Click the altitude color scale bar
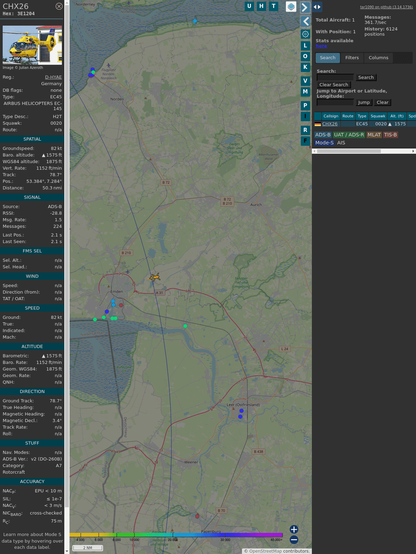The width and height of the screenshot is (416, 554). click(176, 535)
